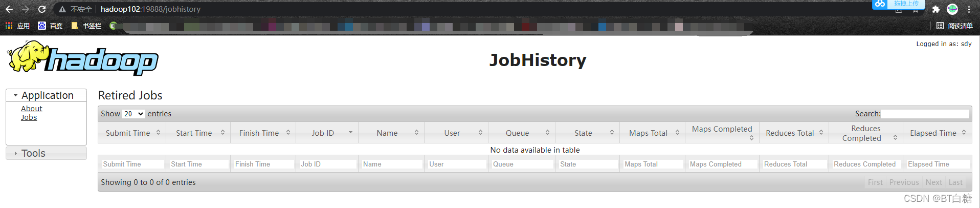Click the 'Logged in as: sdy' text
This screenshot has height=208, width=980.
[944, 44]
